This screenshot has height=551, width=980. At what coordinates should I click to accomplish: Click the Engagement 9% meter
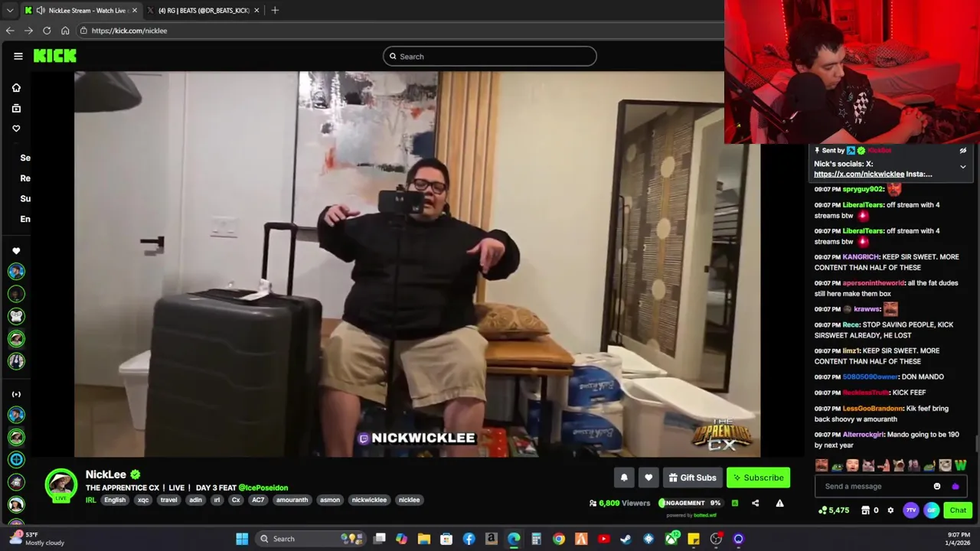point(690,503)
